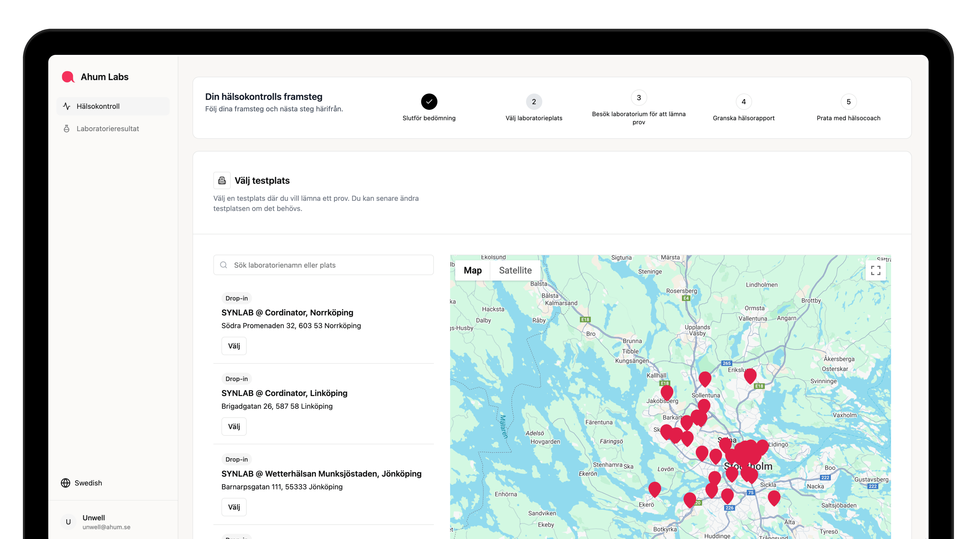This screenshot has width=980, height=539.
Task: Click the map pin near Ekerö
Action: [x=655, y=489]
